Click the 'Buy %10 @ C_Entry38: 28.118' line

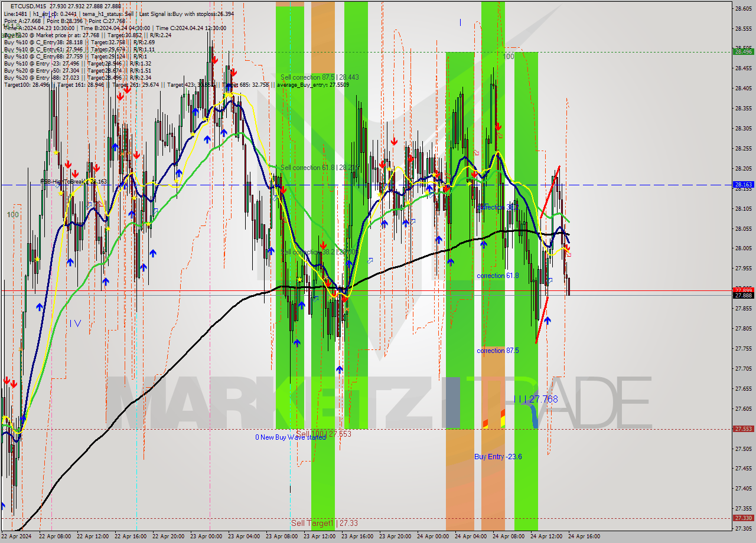79,42
